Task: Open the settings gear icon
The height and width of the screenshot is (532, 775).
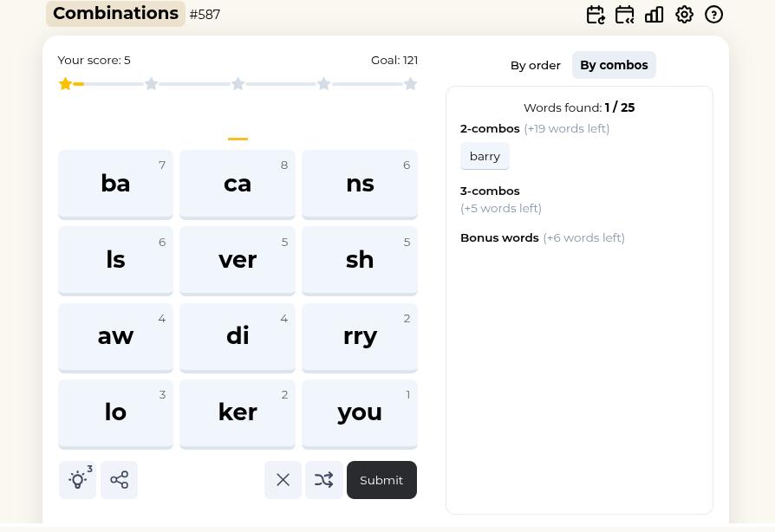Action: click(x=684, y=15)
